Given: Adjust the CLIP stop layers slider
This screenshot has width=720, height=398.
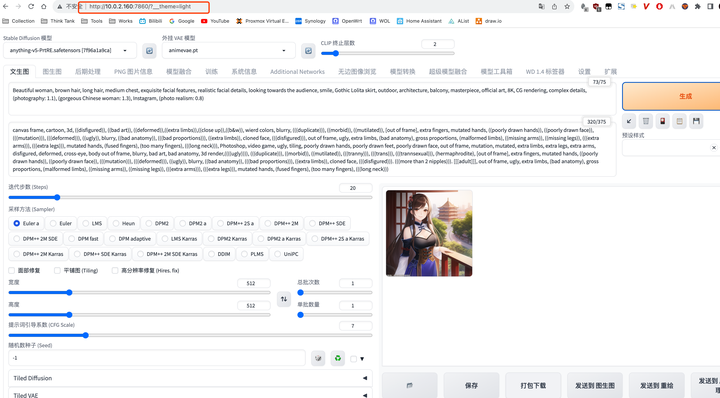Looking at the screenshot, I should point(388,53).
